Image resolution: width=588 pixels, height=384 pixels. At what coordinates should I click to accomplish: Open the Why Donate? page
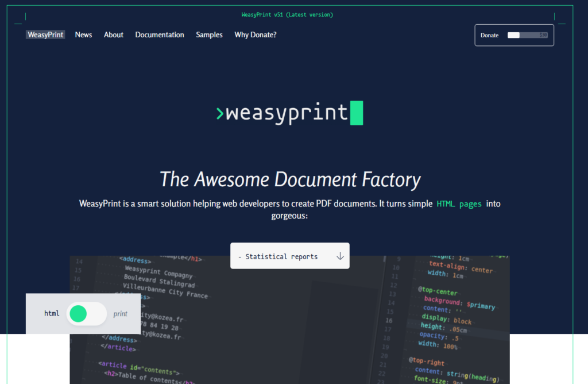[x=256, y=34]
